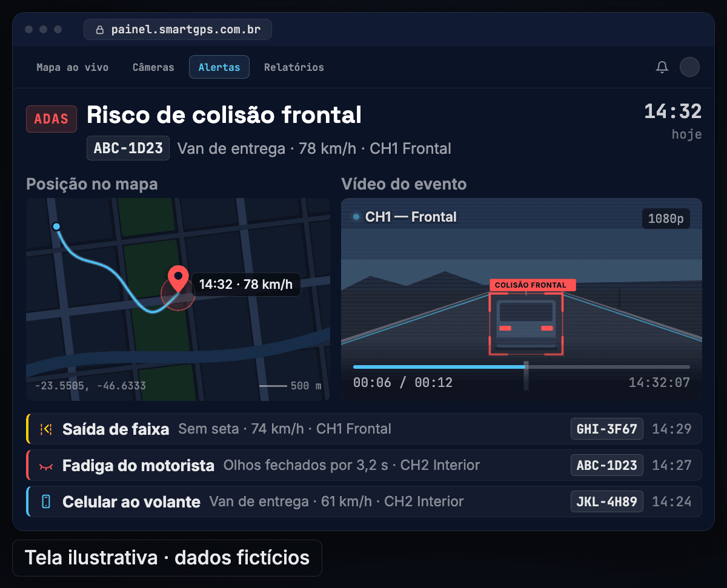Click the CH1 live indicator dot
This screenshot has width=727, height=588.
(356, 217)
